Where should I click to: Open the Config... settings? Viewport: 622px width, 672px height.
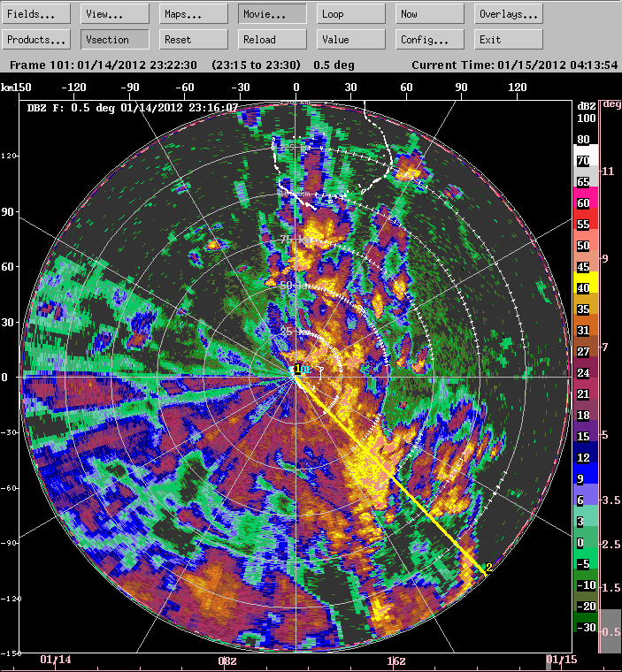click(x=428, y=40)
